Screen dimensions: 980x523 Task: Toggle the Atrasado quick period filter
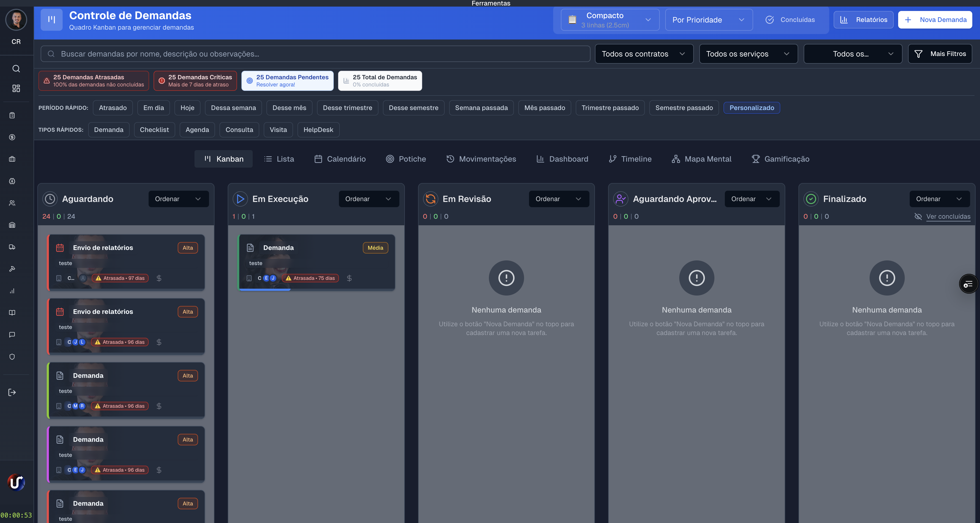[x=113, y=108]
